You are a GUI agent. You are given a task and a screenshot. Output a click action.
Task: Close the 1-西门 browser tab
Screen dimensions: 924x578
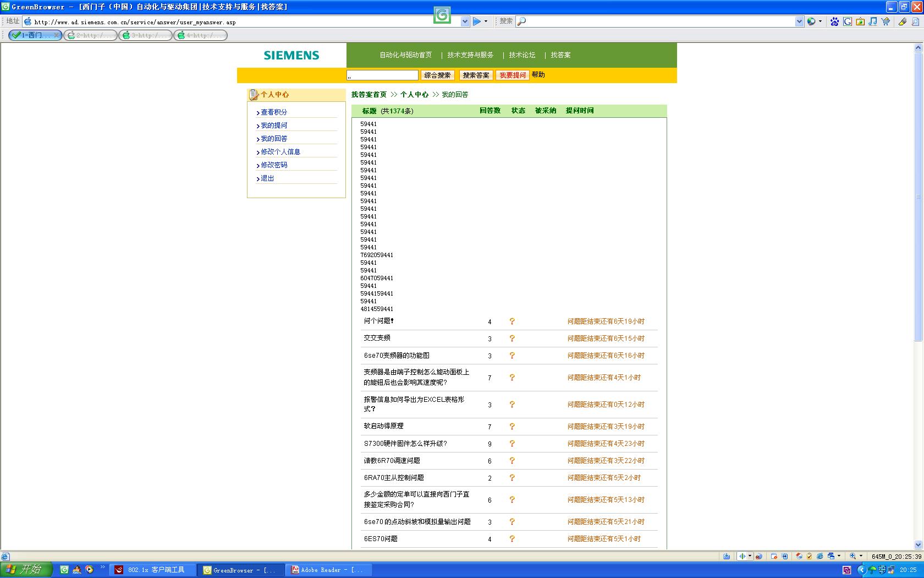[x=56, y=35]
